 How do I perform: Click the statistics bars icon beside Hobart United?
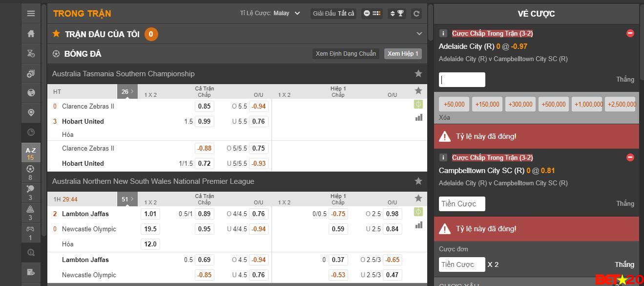418,117
